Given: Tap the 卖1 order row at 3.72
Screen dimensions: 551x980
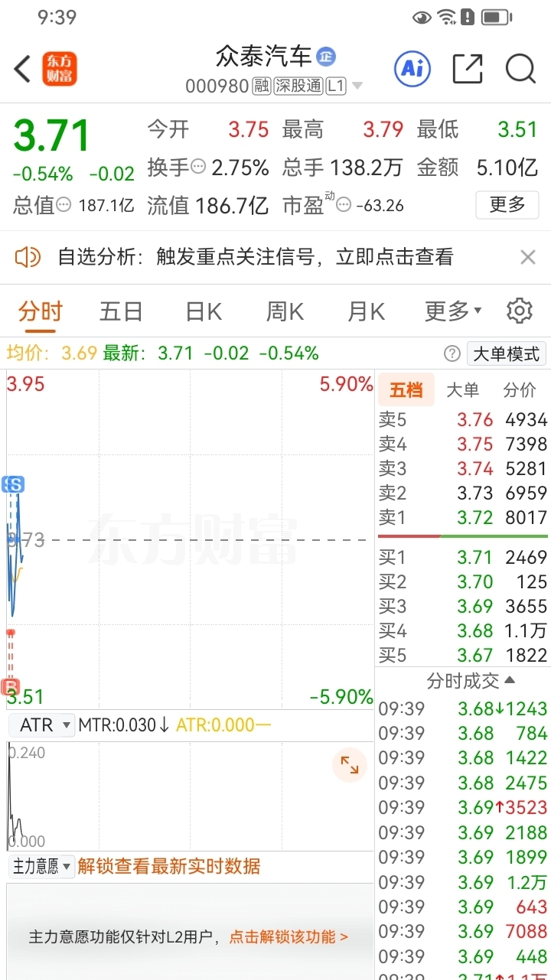Looking at the screenshot, I should pyautogui.click(x=463, y=517).
